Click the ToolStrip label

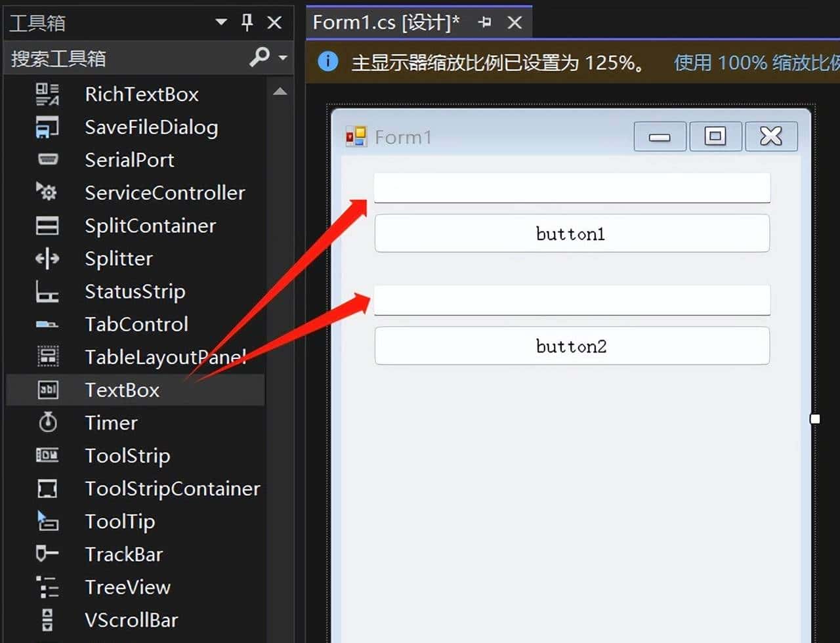coord(127,455)
